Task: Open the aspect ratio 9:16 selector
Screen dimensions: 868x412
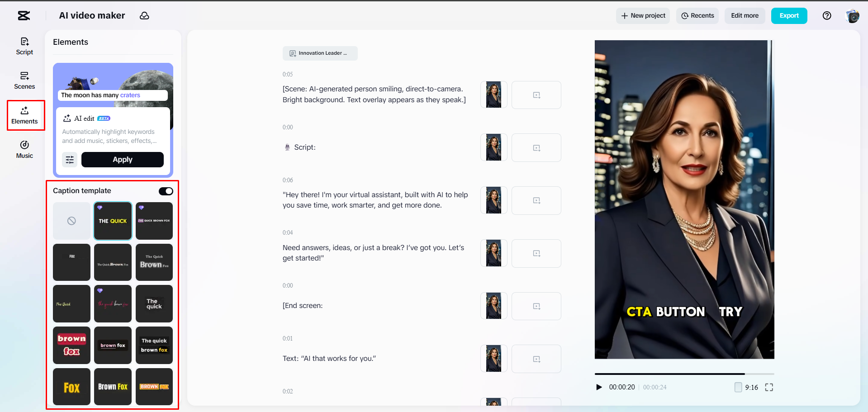Action: click(746, 387)
